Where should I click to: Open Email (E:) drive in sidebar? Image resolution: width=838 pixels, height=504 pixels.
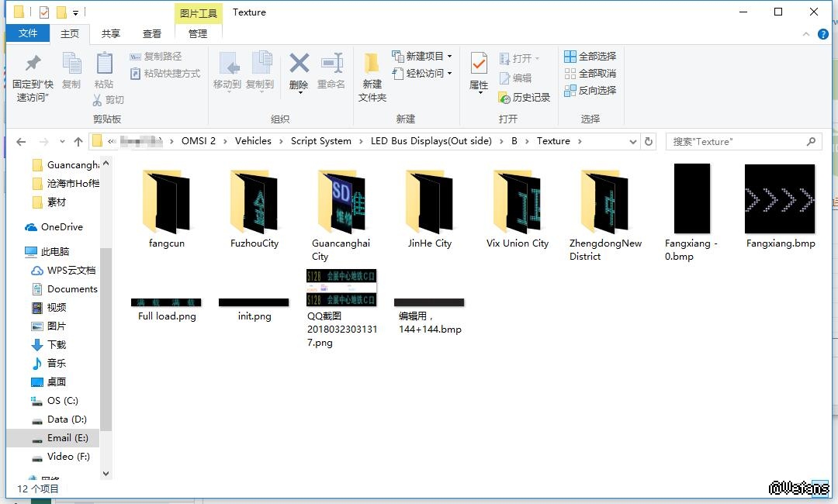click(x=53, y=438)
